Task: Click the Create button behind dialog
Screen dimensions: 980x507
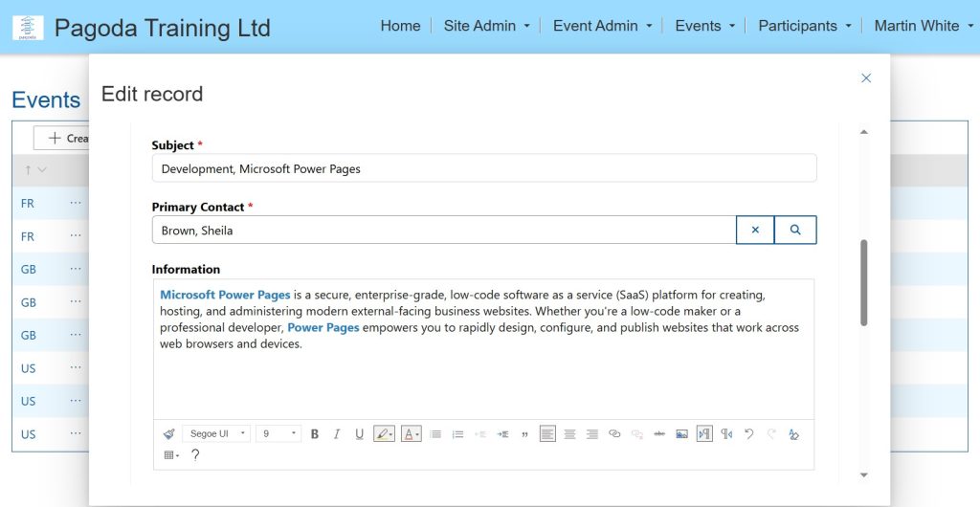Action: coord(61,138)
